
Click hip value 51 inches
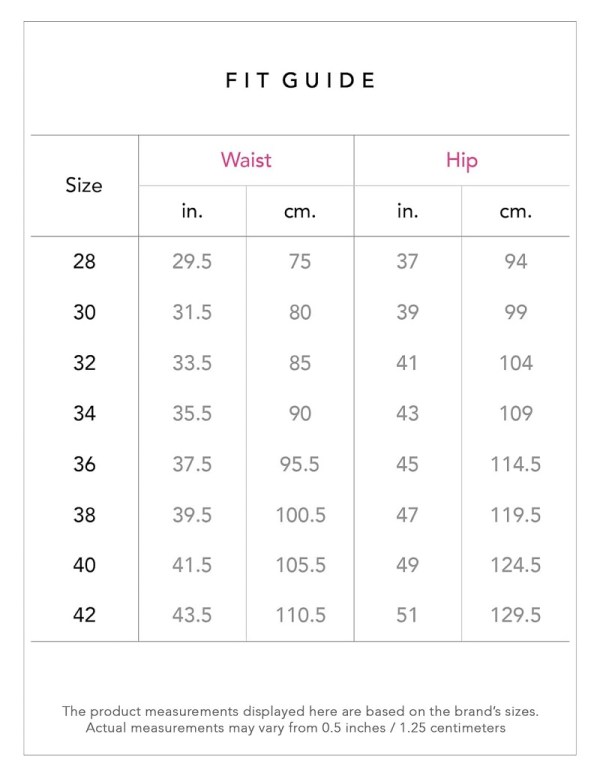tap(407, 615)
